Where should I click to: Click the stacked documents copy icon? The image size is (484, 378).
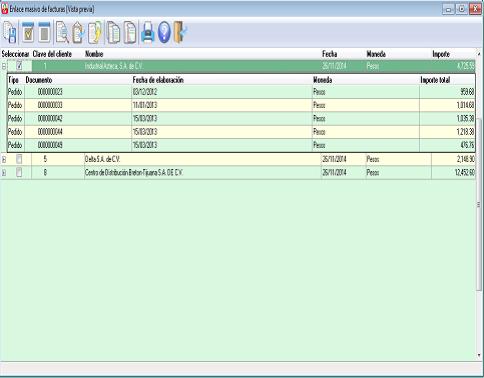113,33
